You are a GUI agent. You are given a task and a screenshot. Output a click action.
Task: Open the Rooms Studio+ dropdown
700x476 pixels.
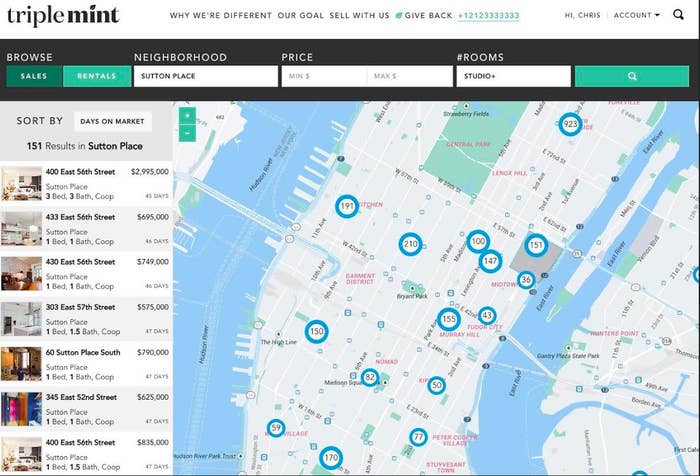[x=513, y=76]
